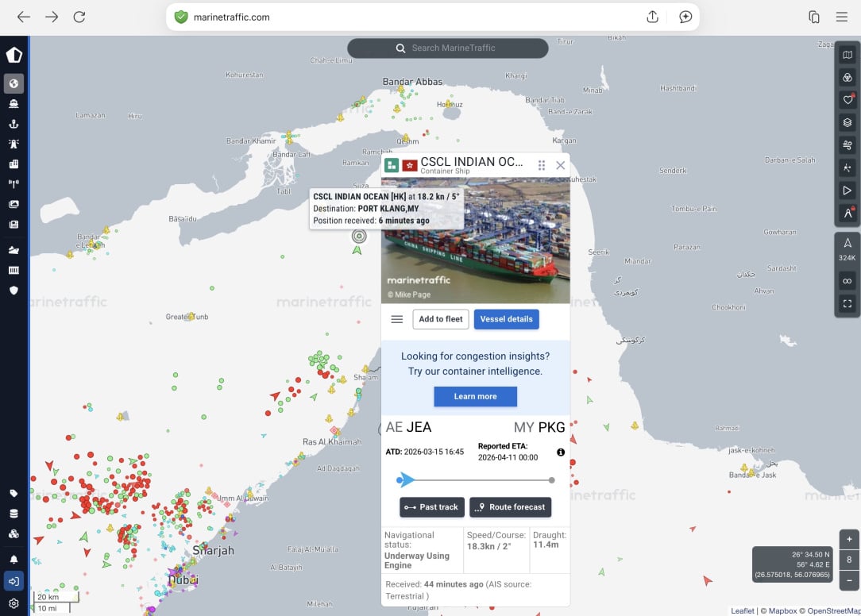Enter fullscreen map mode
The width and height of the screenshot is (861, 616).
pos(847,303)
